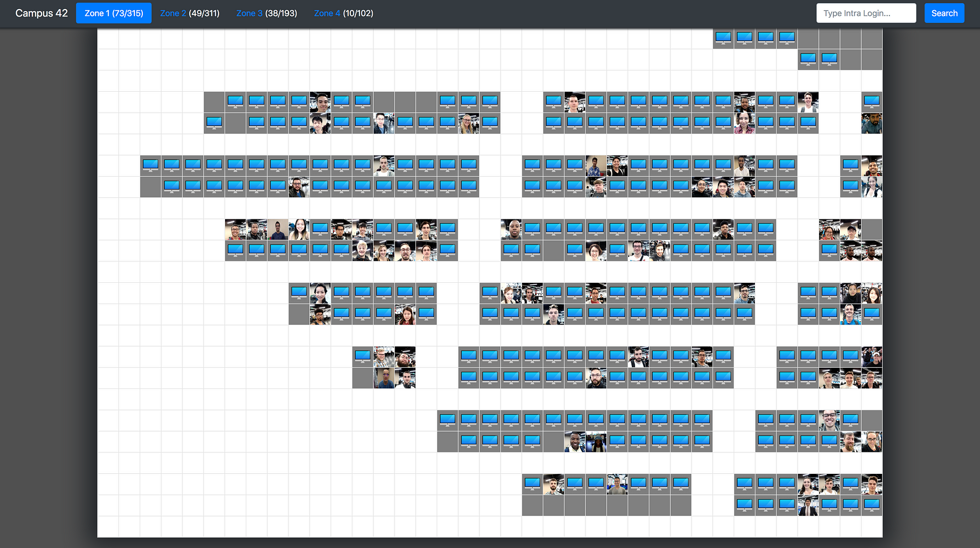980x548 pixels.
Task: Select lone computer above bearded man at right edge
Action: pos(872,102)
